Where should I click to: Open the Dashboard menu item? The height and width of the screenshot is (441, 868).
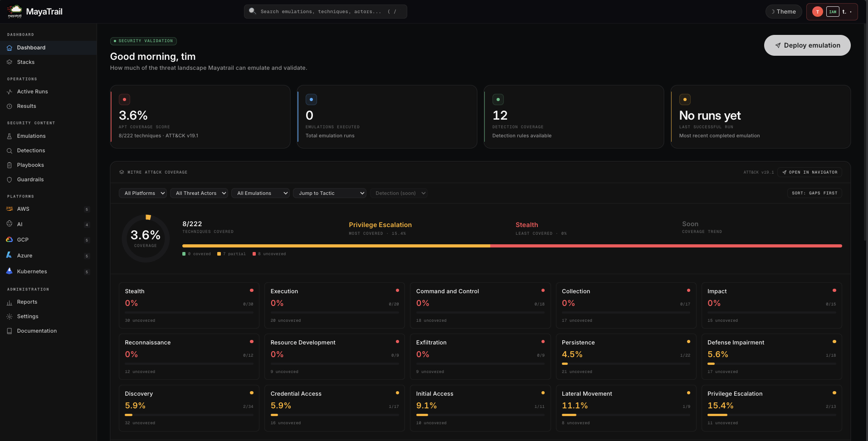tap(49, 48)
